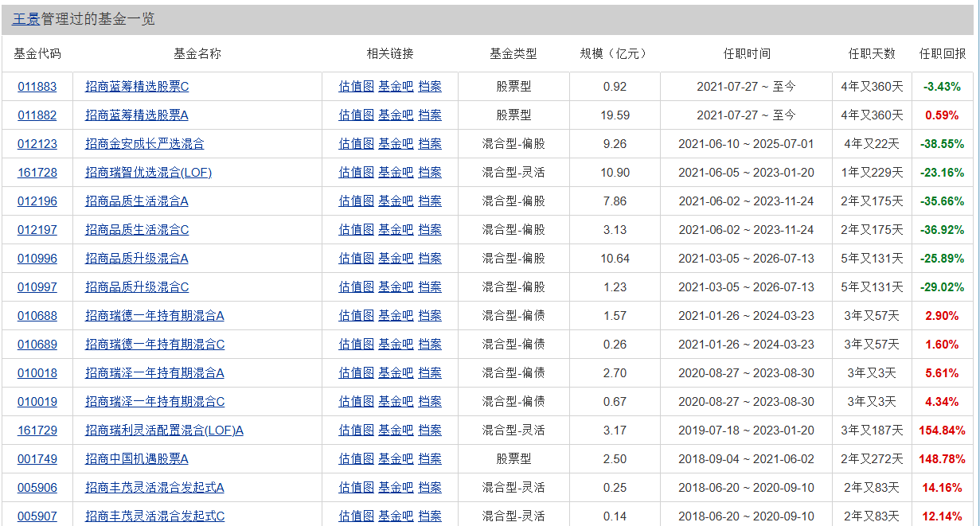Open fund code 161728 link

[x=37, y=173]
